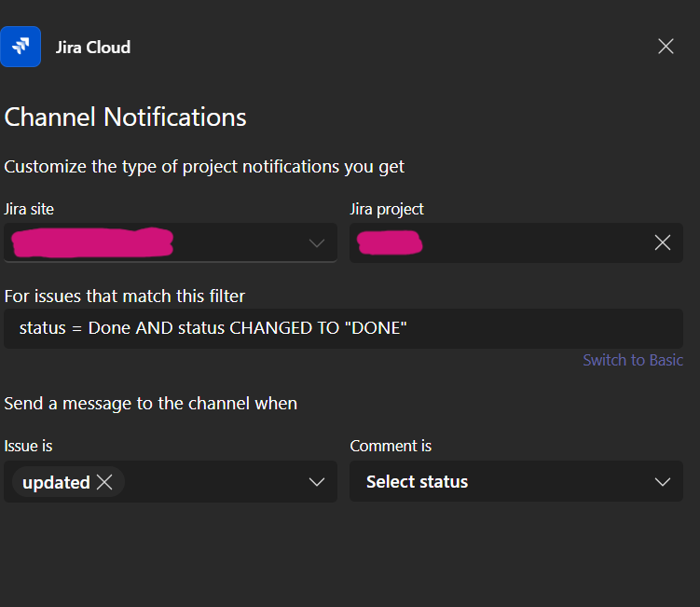The image size is (700, 607).
Task: Click the 'Jira project' label
Action: (x=387, y=209)
